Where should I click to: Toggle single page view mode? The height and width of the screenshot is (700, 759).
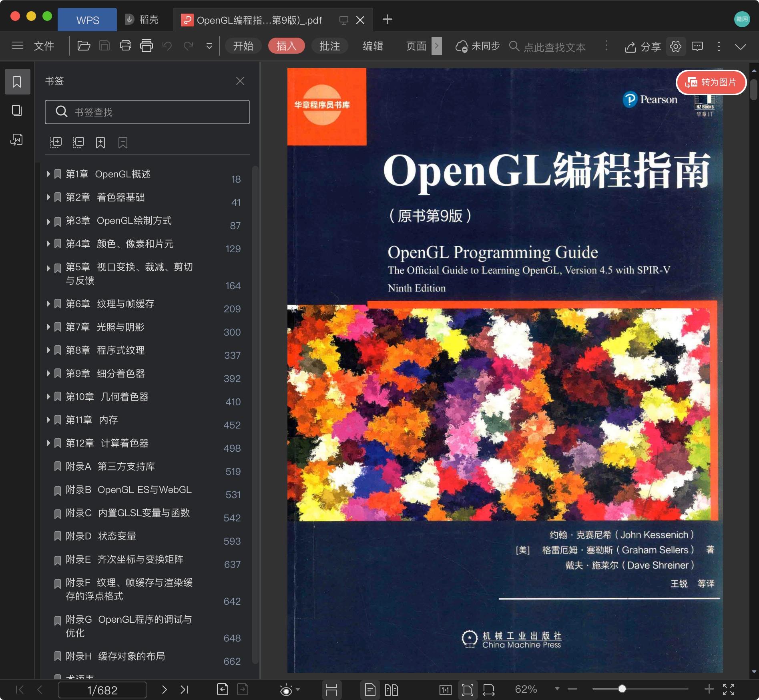[370, 690]
